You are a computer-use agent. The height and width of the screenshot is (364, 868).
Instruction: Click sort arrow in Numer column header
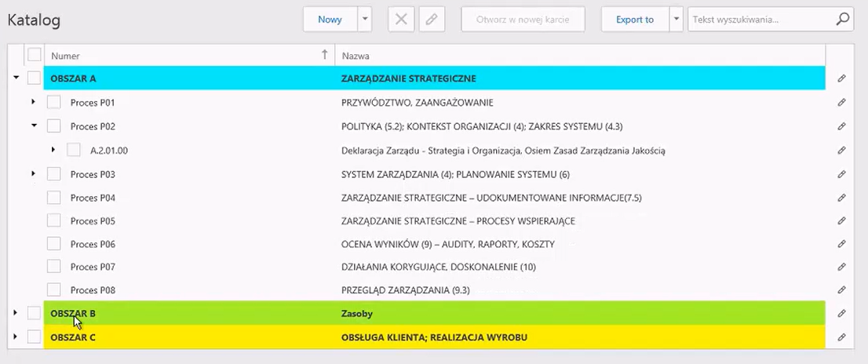(x=325, y=55)
